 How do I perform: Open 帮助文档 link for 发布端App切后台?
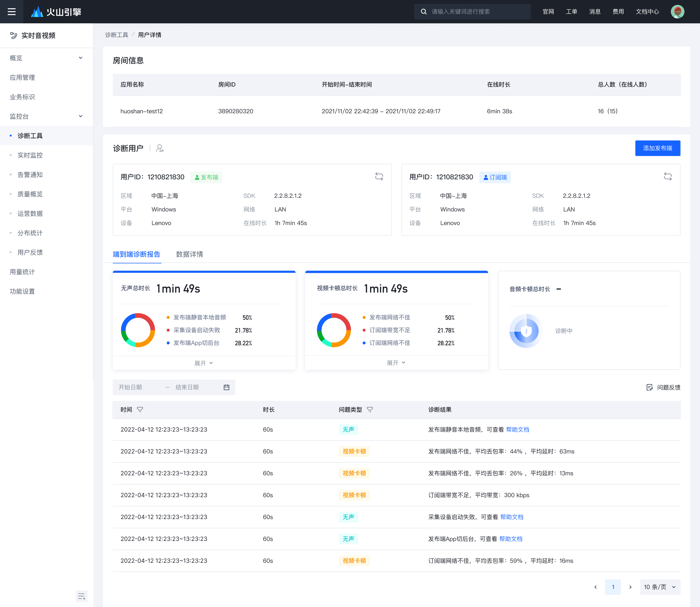pos(511,539)
